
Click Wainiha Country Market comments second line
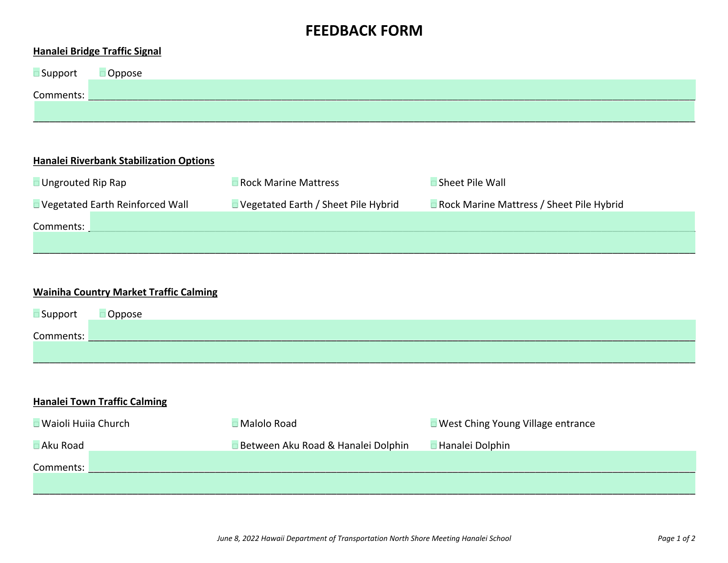[365, 352]
